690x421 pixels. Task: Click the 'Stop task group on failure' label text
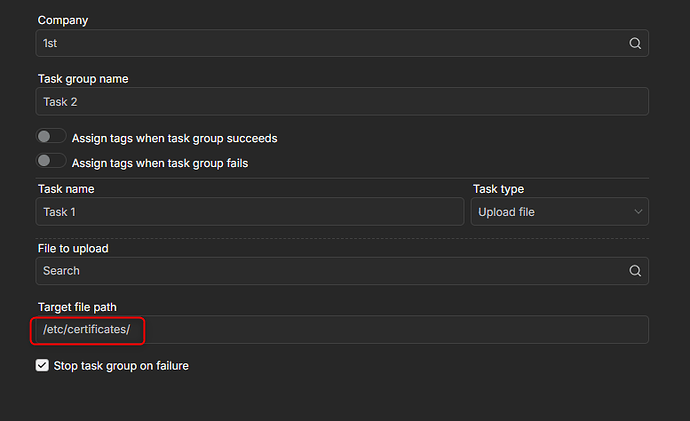pos(122,366)
